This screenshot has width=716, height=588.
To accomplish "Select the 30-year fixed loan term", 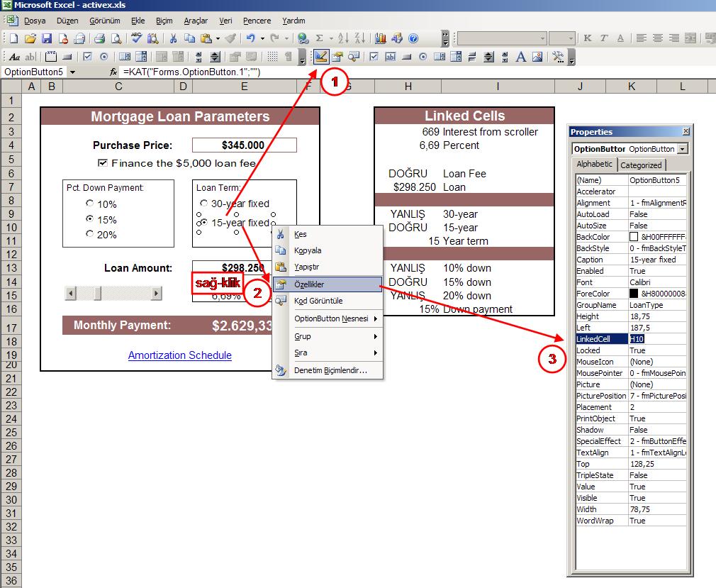I will (203, 204).
